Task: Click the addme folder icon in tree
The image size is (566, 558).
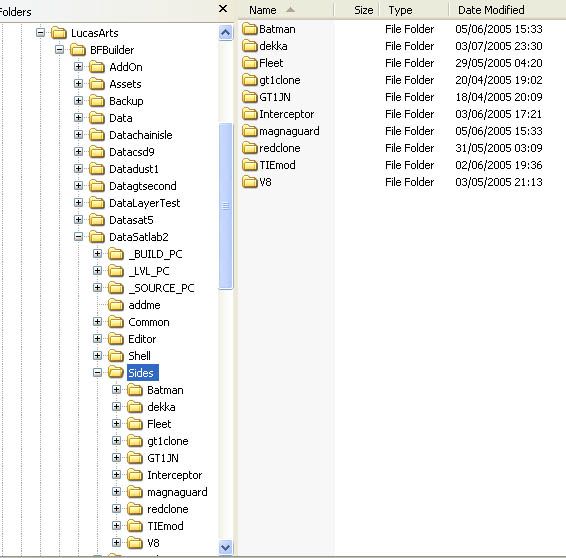Action: click(116, 305)
